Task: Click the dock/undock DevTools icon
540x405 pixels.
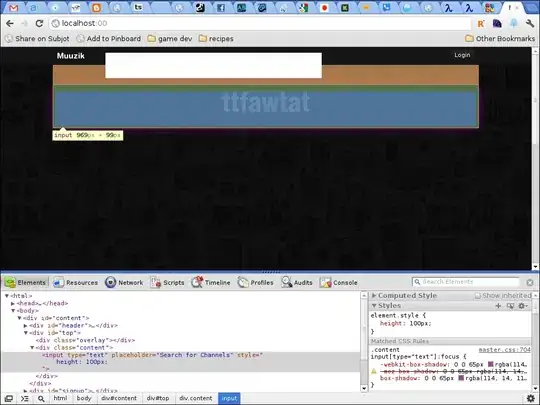Action: click(x=9, y=398)
